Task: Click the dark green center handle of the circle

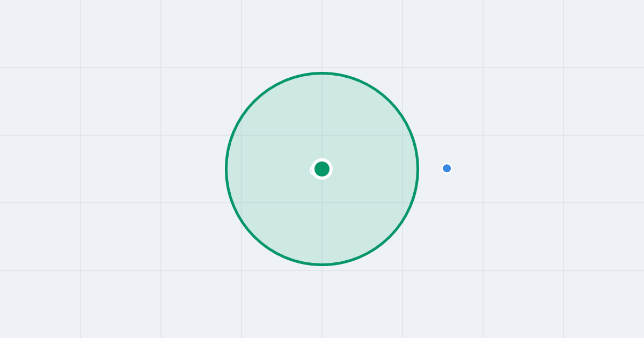Action: (322, 169)
